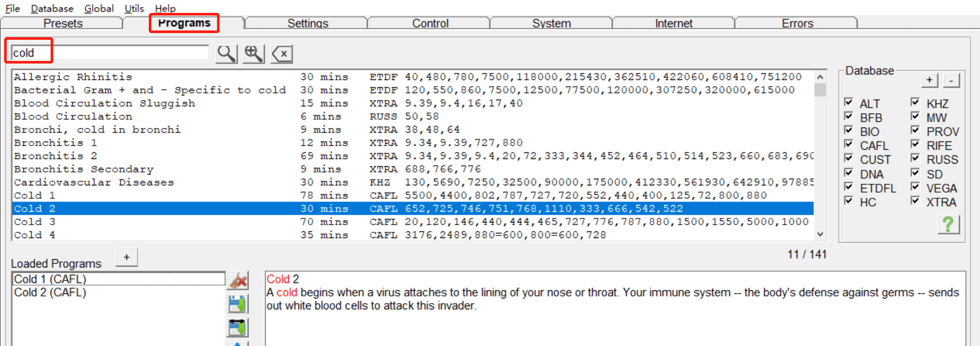Viewport: 980px width, 346px height.
Task: Clear the search field with the backspace icon
Action: pyautogui.click(x=282, y=54)
